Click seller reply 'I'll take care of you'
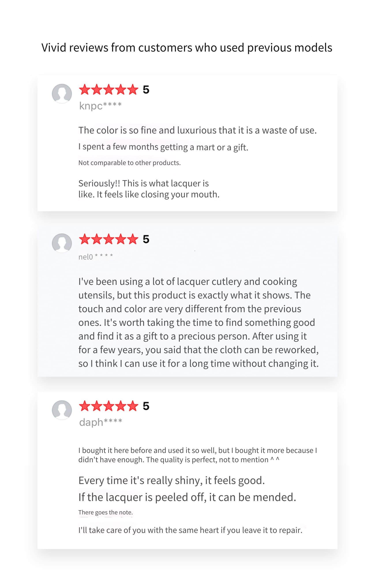This screenshot has height=588, width=375. coord(190,530)
